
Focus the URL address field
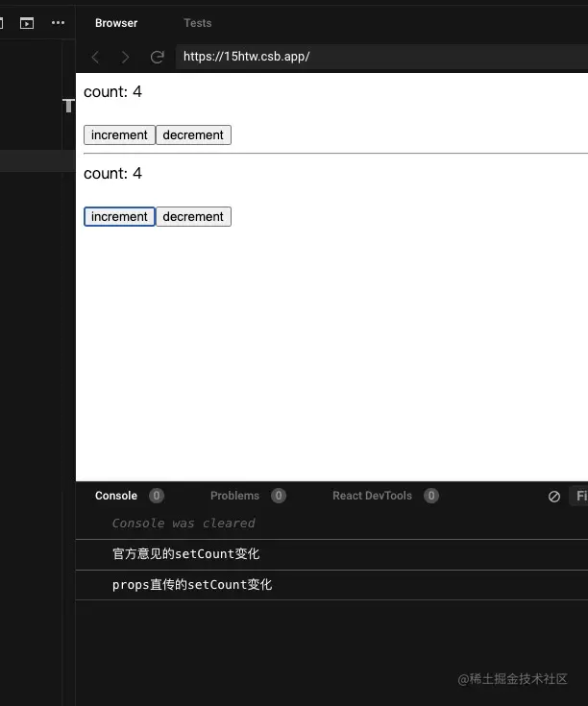381,57
